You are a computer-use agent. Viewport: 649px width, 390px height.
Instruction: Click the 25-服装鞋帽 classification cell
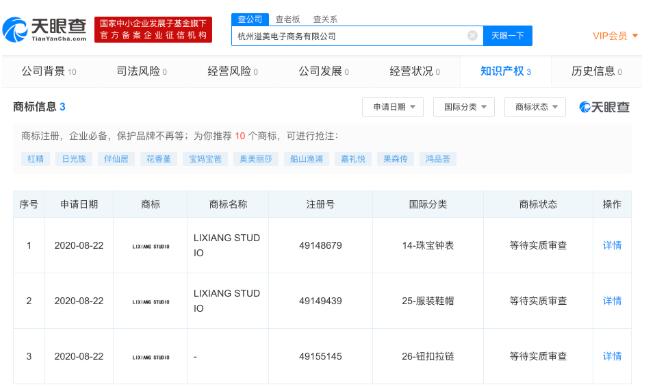pyautogui.click(x=428, y=301)
